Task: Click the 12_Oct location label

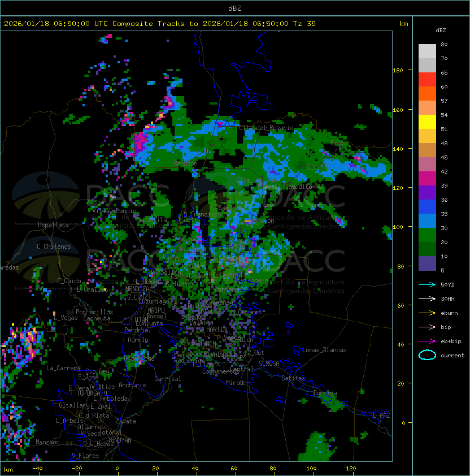Action: point(254,353)
